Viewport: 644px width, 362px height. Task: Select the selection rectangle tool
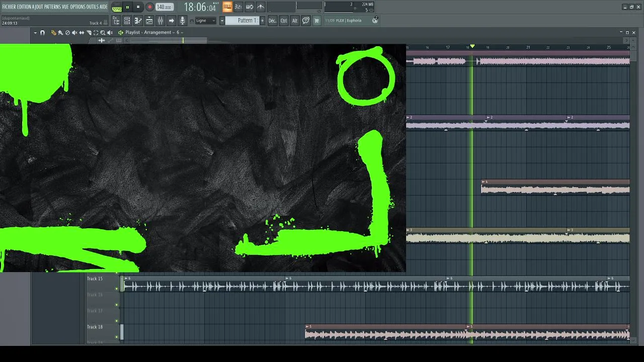96,33
